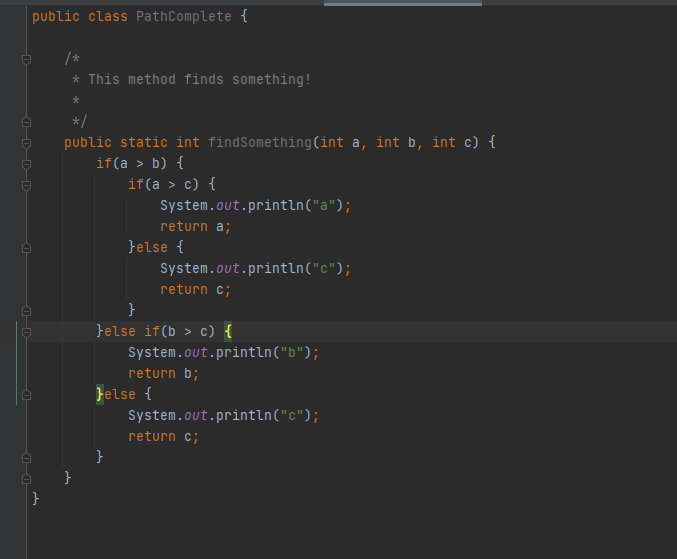Screen dimensions: 677x559
Task: Click the fold marker beside '}else {' after 'return a;'
Action: (26, 248)
